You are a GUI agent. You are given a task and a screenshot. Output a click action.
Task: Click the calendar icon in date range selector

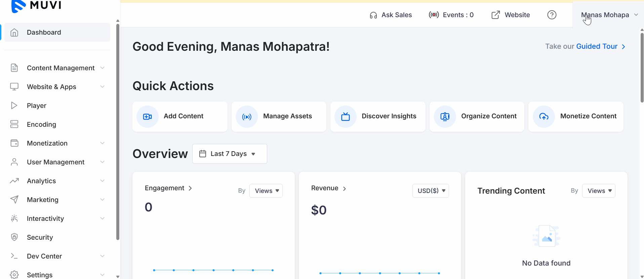click(x=203, y=154)
